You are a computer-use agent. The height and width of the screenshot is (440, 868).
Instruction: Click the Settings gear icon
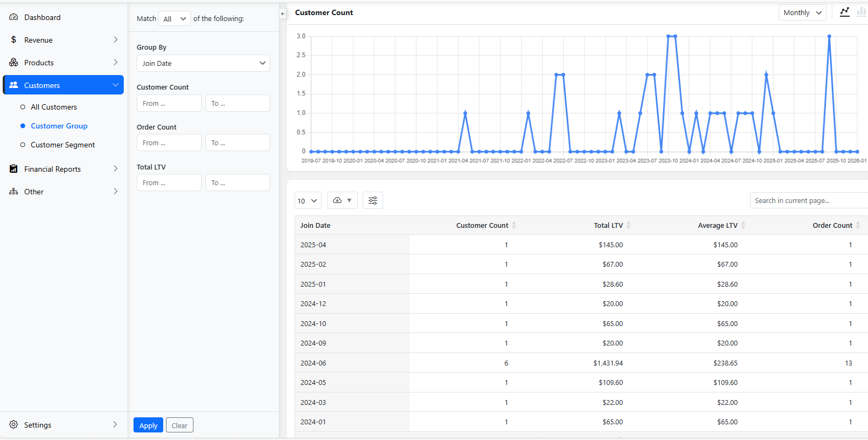pos(14,425)
